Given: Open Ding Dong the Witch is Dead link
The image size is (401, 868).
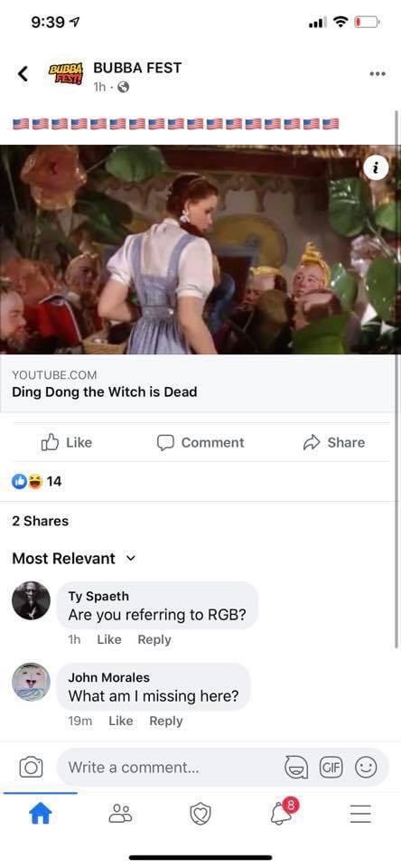Looking at the screenshot, I should 105,392.
